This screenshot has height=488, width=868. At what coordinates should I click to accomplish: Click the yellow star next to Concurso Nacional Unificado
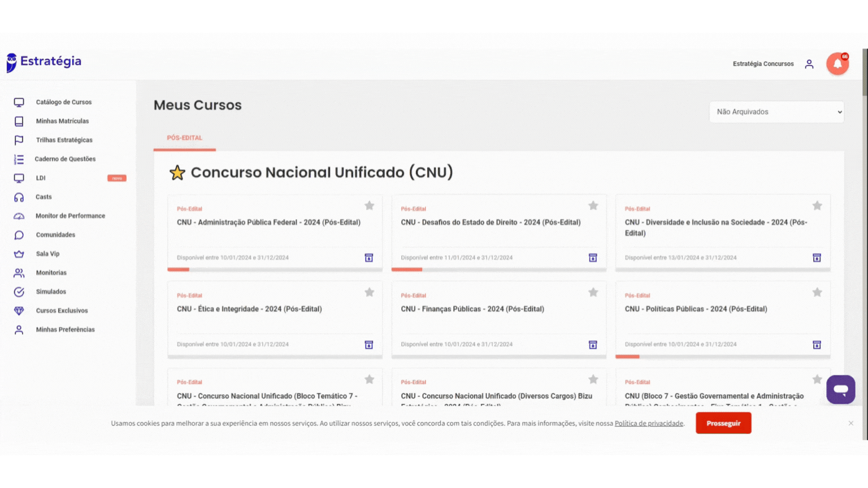pyautogui.click(x=177, y=172)
